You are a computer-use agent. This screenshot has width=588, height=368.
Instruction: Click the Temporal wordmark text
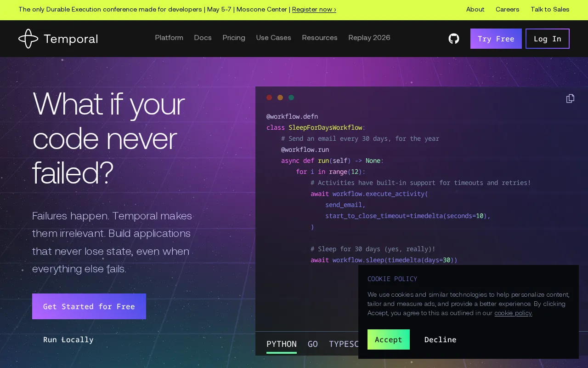click(71, 39)
